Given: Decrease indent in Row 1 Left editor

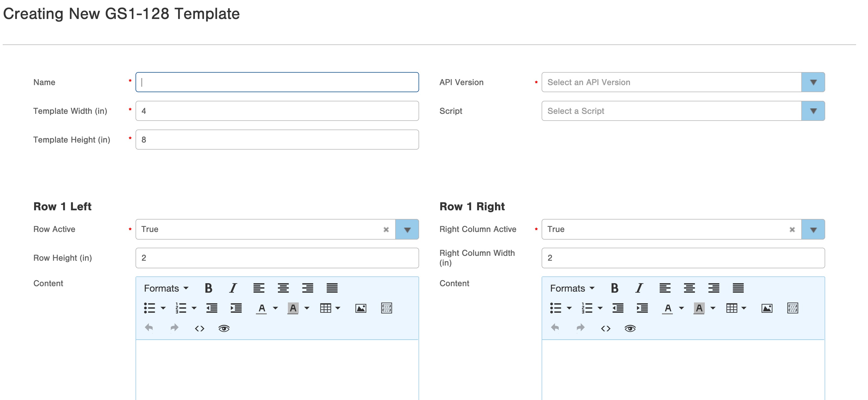Looking at the screenshot, I should [x=212, y=308].
